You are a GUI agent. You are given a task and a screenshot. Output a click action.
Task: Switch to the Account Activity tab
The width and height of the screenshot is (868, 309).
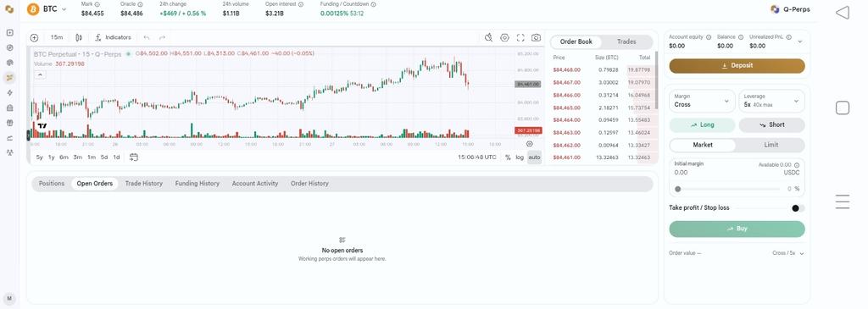point(254,184)
